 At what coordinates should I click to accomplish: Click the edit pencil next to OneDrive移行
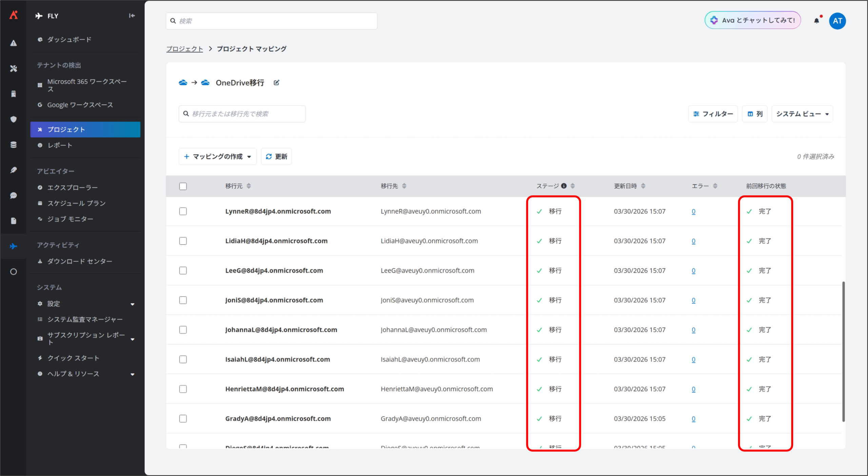pos(276,83)
